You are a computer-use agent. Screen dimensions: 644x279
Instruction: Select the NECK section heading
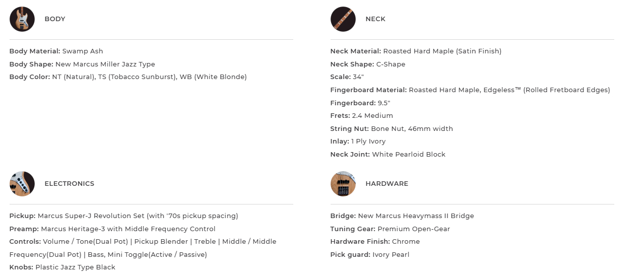pos(375,19)
